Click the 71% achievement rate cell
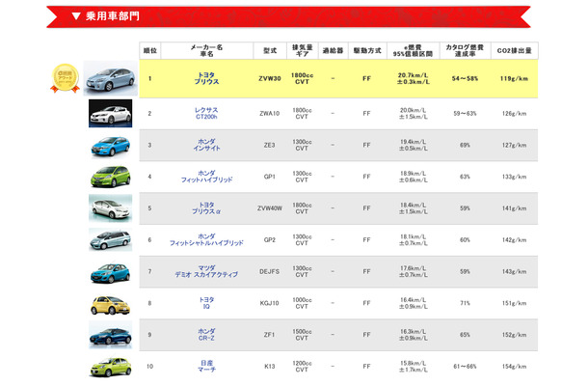 [465, 303]
